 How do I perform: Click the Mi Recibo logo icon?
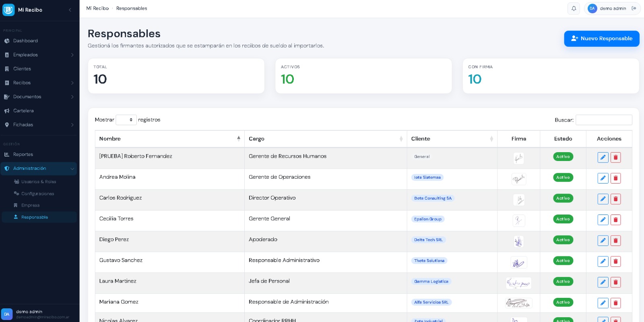(8, 10)
